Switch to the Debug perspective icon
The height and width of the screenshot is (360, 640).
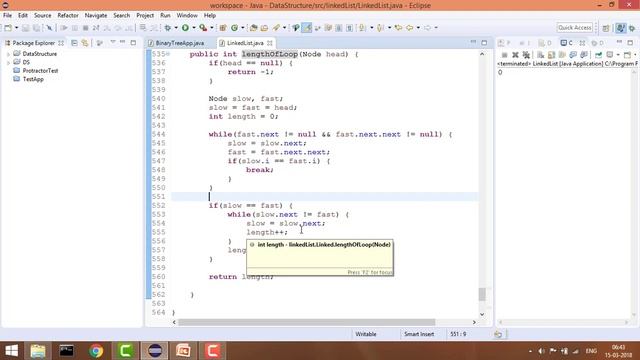pos(632,28)
